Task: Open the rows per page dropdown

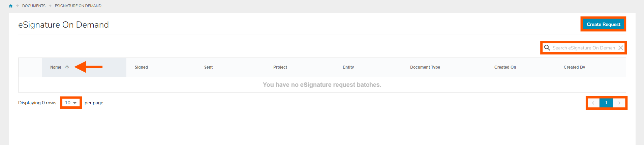Action: pyautogui.click(x=71, y=103)
